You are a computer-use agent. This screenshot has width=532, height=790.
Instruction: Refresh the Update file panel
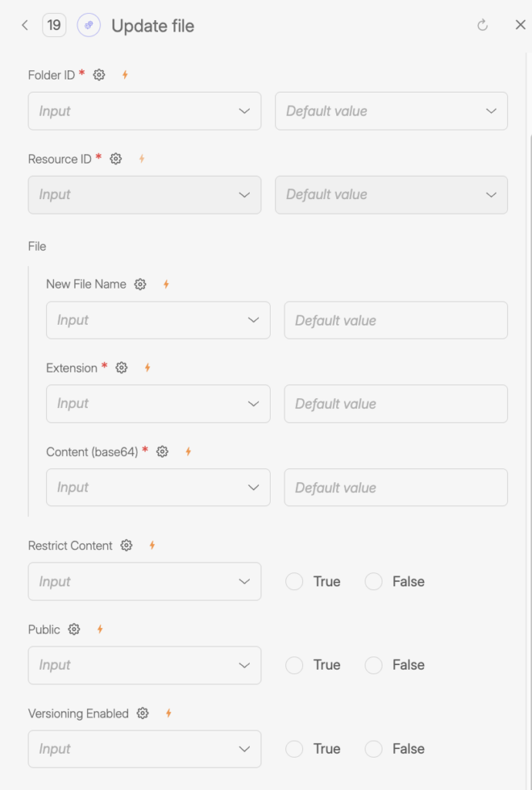(x=482, y=25)
